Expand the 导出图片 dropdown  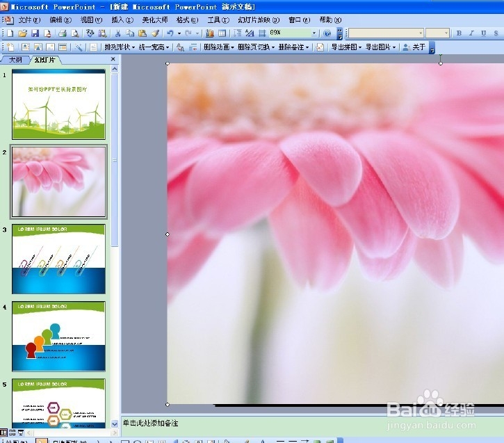coord(394,47)
